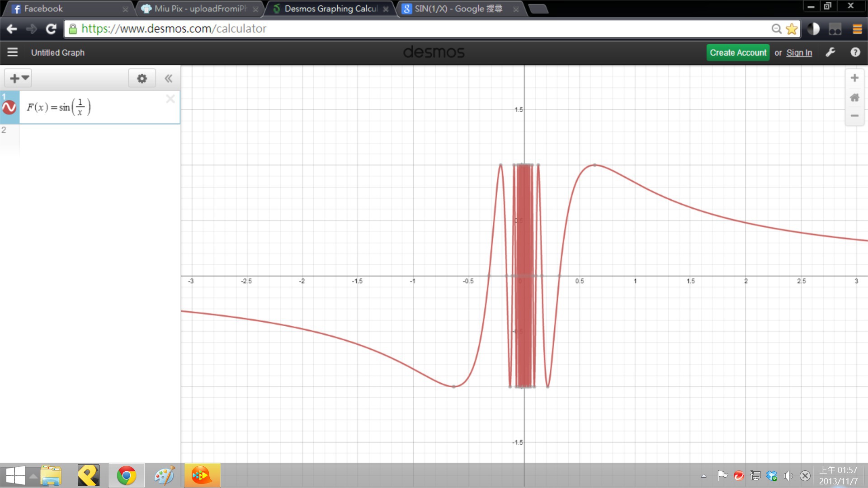Open Chrome from the Windows taskbar
Viewport: 868px width, 488px height.
click(x=127, y=475)
